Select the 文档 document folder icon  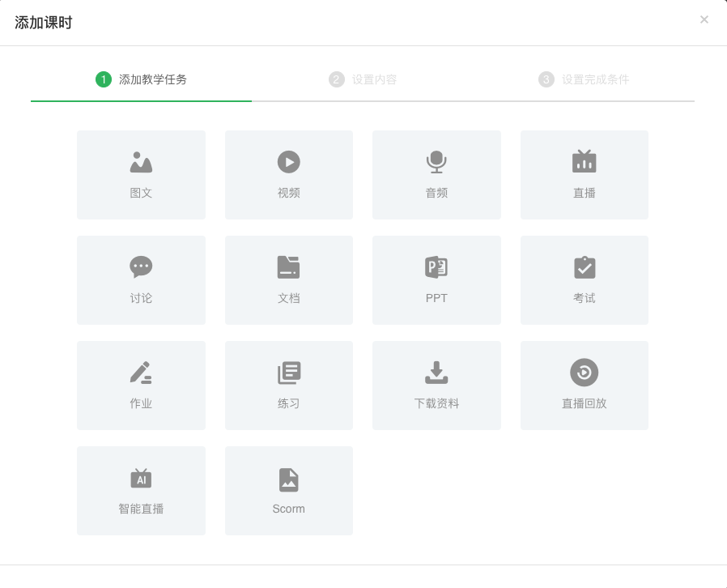[x=288, y=267]
